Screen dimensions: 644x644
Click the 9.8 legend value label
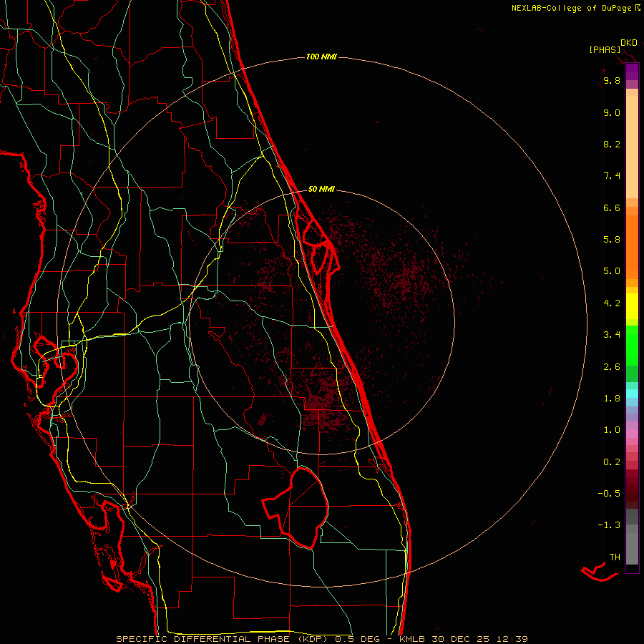click(612, 80)
